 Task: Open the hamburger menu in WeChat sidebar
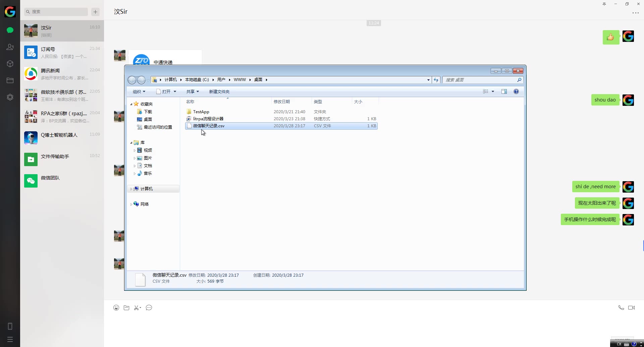click(x=10, y=339)
